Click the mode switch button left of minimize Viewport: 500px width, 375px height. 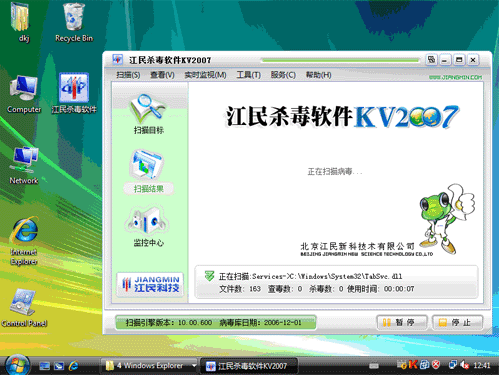pos(431,60)
